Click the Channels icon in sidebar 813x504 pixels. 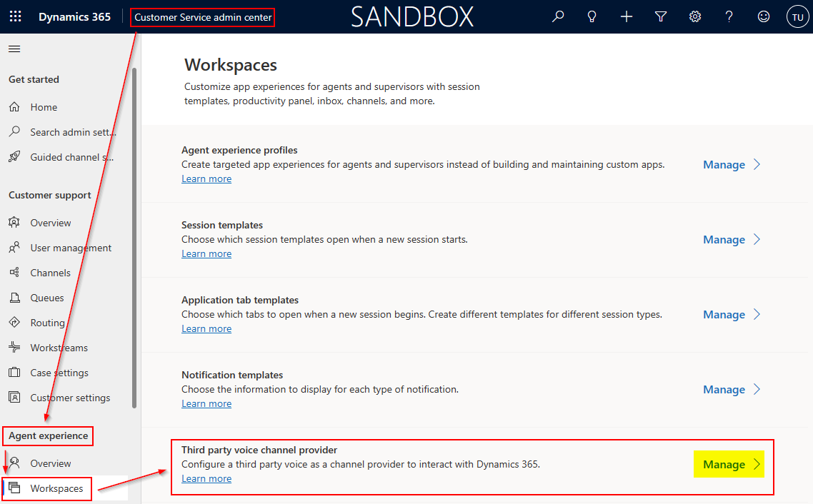[14, 272]
